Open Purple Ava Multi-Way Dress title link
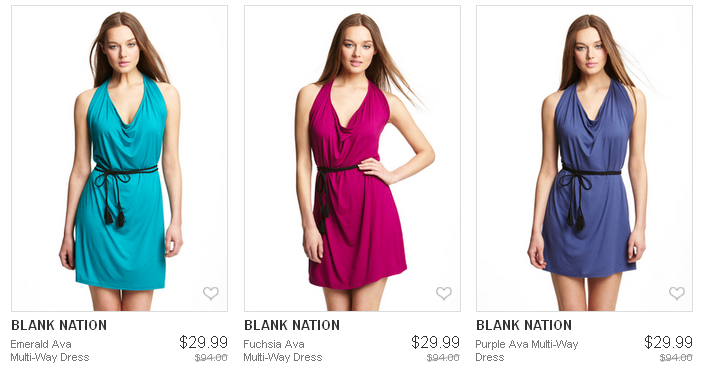706x367 pixels. pyautogui.click(x=526, y=351)
